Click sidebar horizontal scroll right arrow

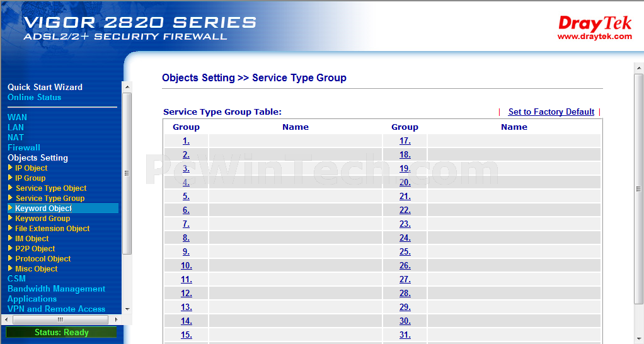(116, 319)
